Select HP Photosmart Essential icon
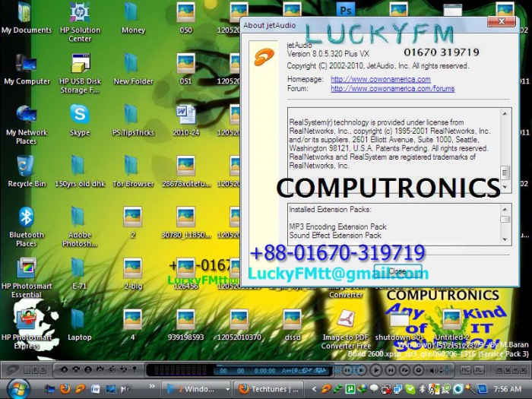Viewport: 532px width, 399px height. tap(27, 277)
